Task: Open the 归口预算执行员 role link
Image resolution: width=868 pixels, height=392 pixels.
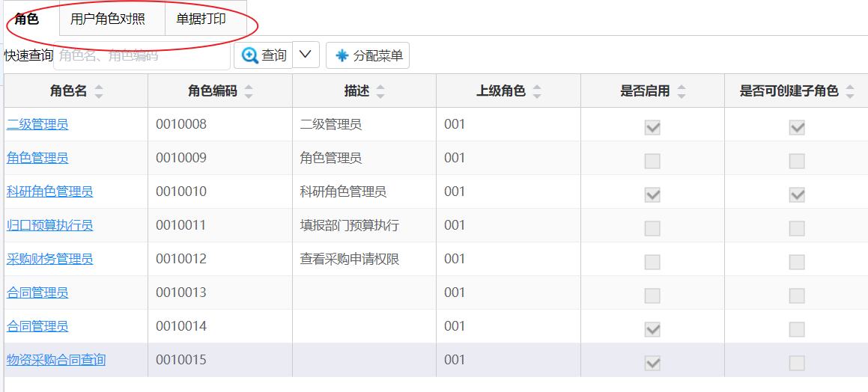Action: [50, 225]
